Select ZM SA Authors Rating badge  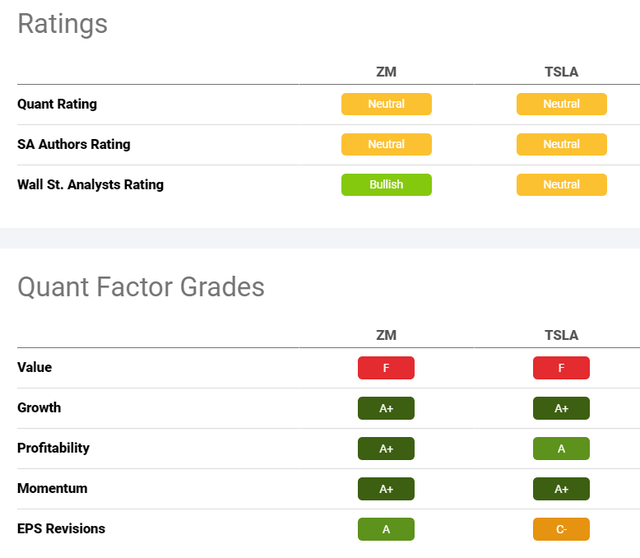pos(386,144)
